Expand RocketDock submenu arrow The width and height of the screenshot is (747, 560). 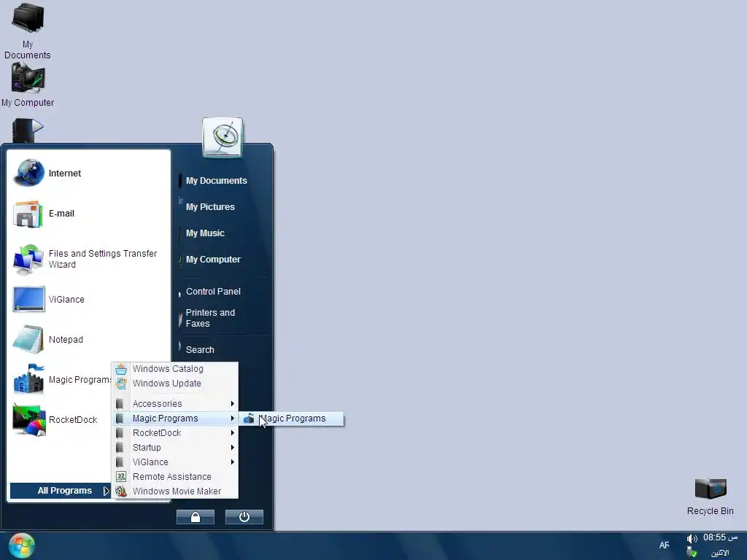tap(233, 433)
